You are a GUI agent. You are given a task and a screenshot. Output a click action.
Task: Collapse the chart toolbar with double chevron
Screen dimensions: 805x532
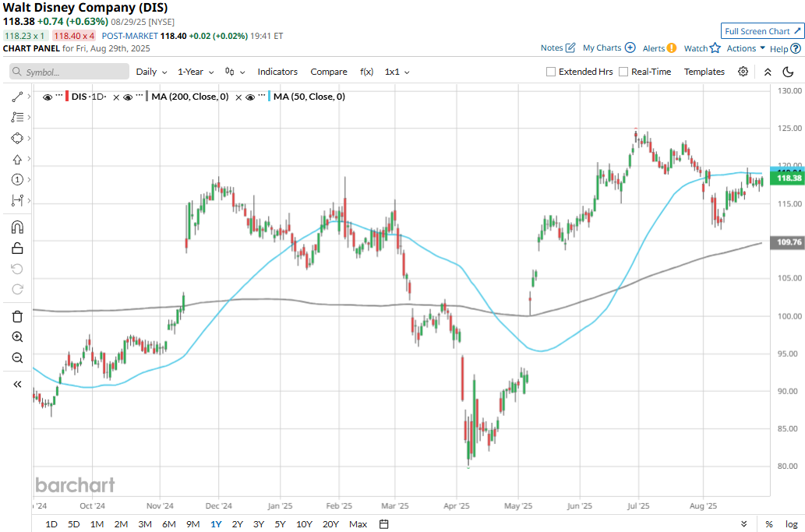coord(768,72)
